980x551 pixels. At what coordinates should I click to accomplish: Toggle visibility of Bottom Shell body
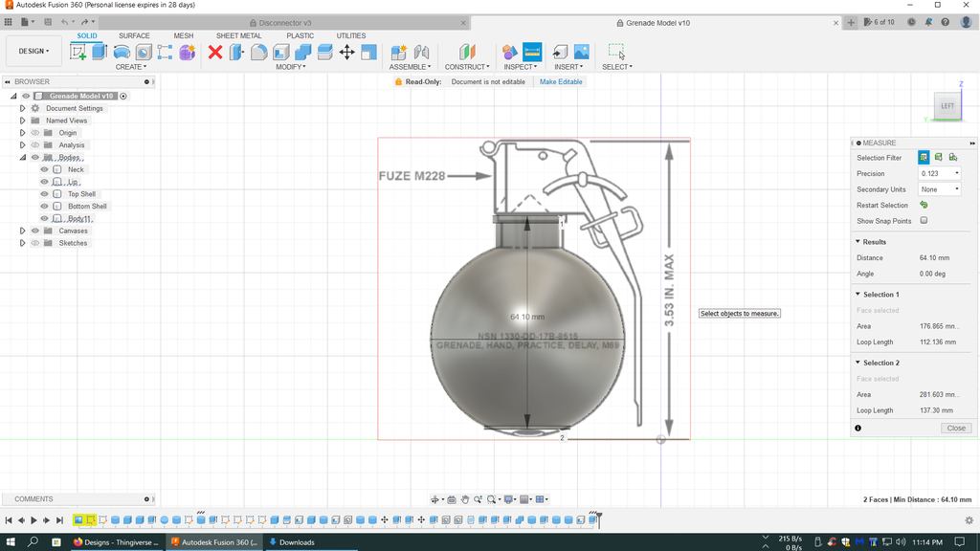44,207
